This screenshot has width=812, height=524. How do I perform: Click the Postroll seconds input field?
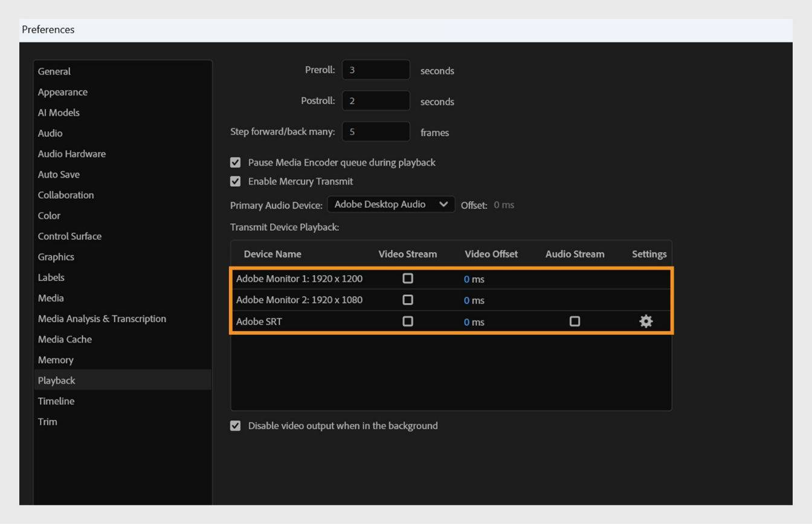coord(376,100)
